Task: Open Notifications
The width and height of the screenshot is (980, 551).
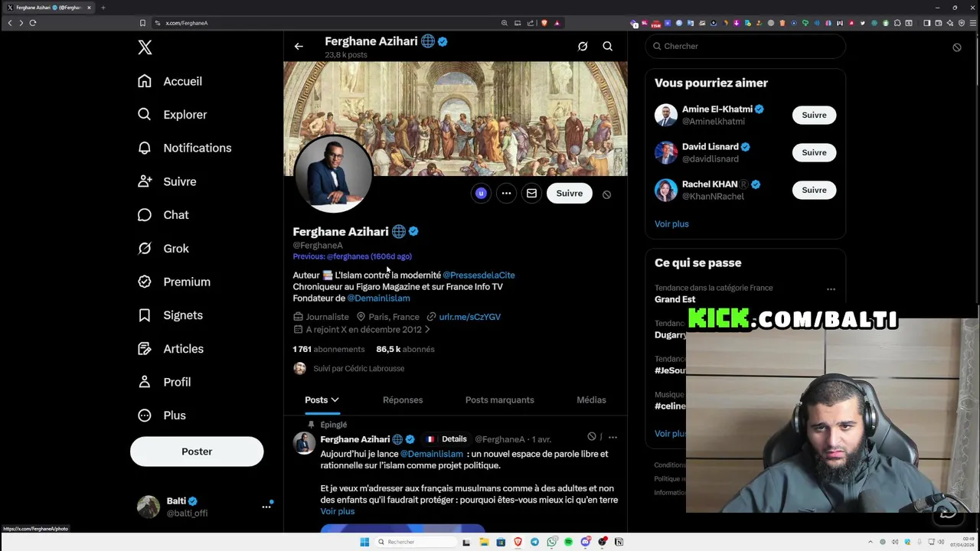Action: (x=185, y=148)
